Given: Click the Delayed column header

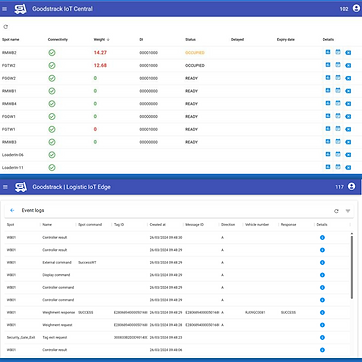Looking at the screenshot, I should (237, 40).
